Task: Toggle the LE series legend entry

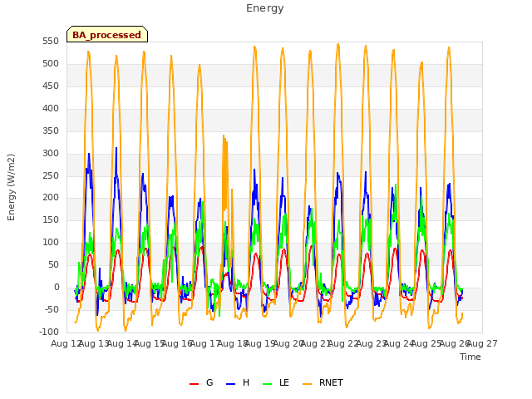Action: (276, 382)
